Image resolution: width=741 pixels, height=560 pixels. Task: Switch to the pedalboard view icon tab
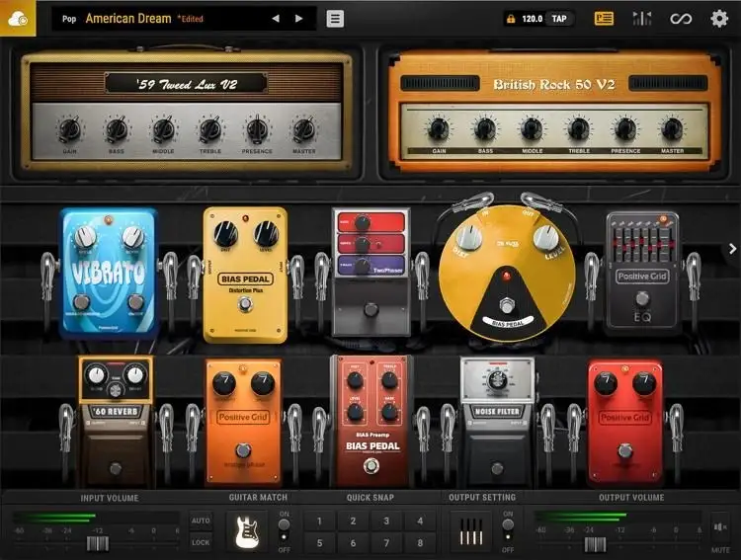[604, 19]
